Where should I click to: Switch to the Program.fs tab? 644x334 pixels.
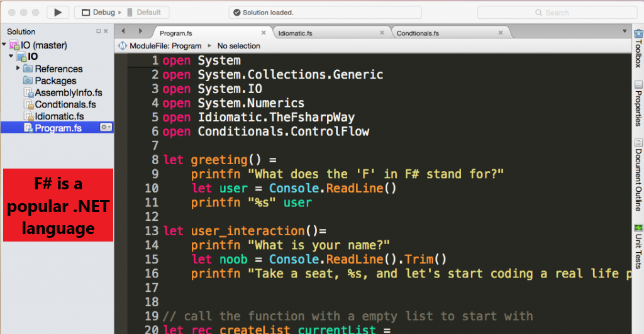coord(176,33)
